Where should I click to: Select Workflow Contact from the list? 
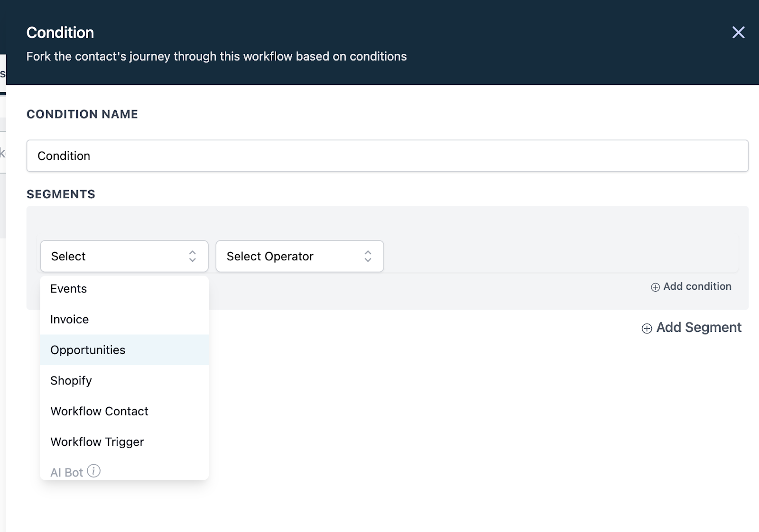pos(100,411)
